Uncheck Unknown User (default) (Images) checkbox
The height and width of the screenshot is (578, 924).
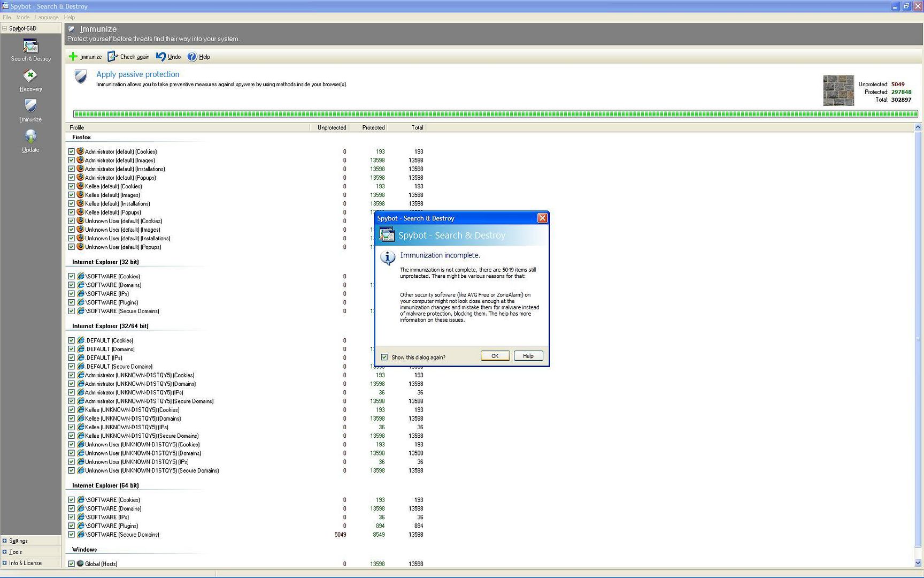[72, 230]
